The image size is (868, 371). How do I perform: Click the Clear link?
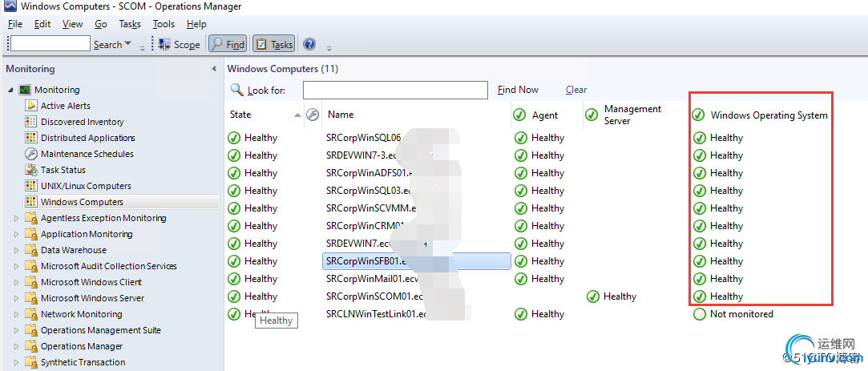[576, 90]
